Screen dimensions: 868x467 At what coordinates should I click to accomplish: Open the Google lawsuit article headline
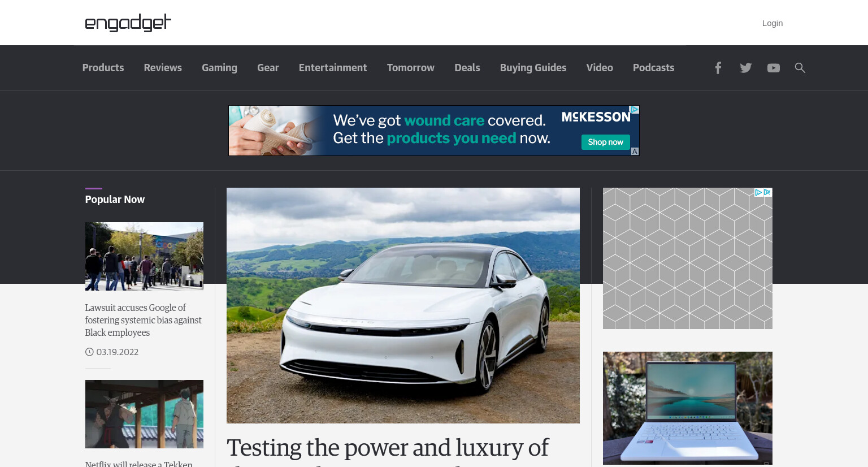click(x=144, y=320)
